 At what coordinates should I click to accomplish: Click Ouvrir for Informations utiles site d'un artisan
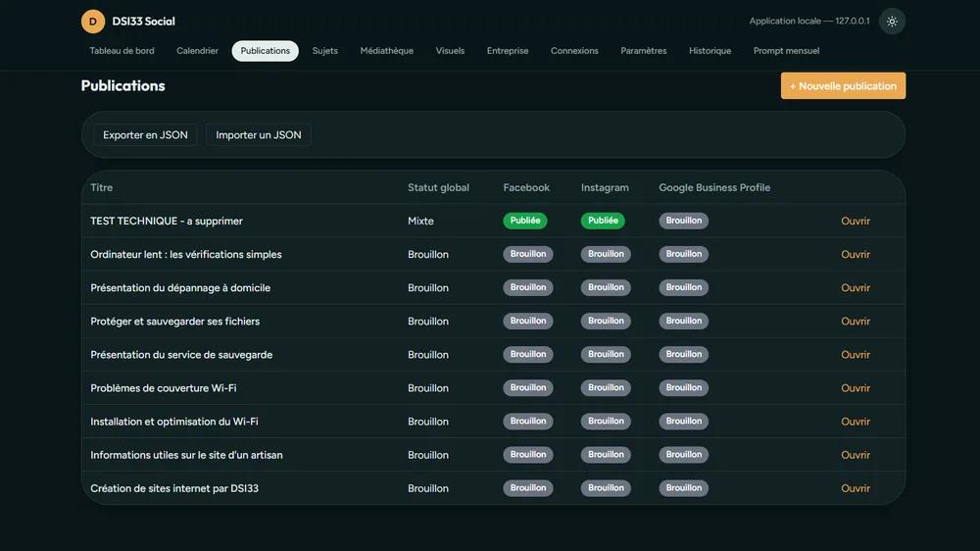pos(855,455)
